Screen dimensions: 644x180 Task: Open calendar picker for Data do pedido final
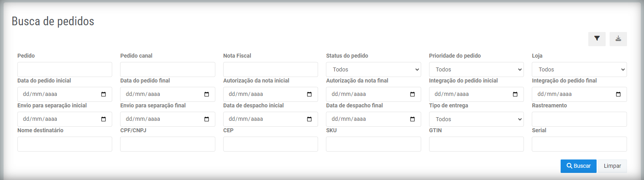pyautogui.click(x=207, y=94)
